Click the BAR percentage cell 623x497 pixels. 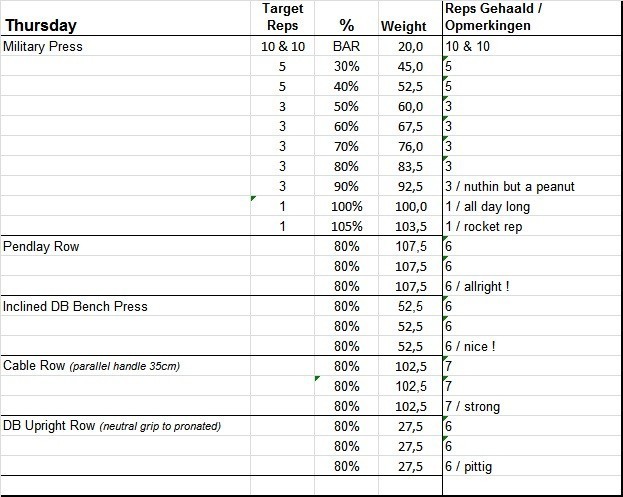(346, 46)
